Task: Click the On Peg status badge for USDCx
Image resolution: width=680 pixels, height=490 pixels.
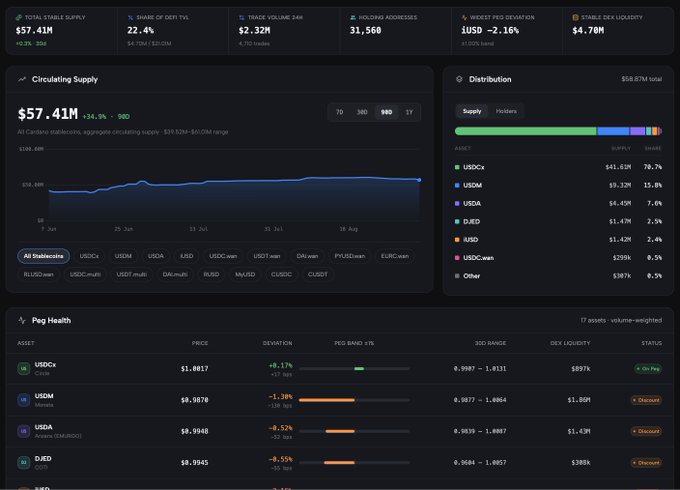Action: tap(648, 369)
